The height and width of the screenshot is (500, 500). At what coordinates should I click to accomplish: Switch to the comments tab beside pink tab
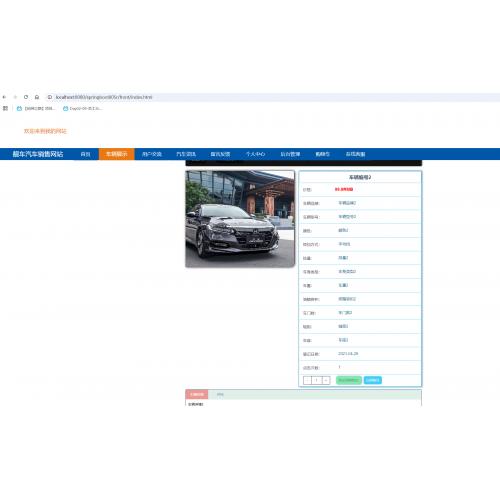click(x=220, y=394)
